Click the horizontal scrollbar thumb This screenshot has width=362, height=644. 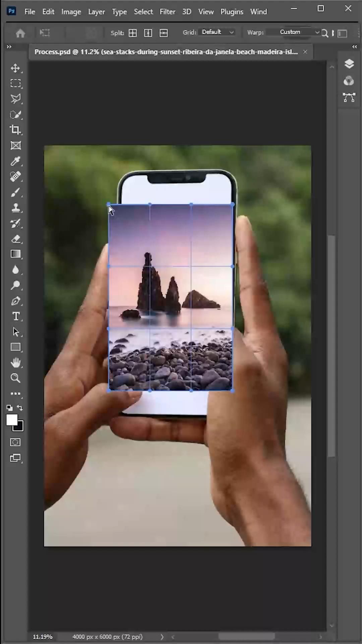tap(247, 637)
